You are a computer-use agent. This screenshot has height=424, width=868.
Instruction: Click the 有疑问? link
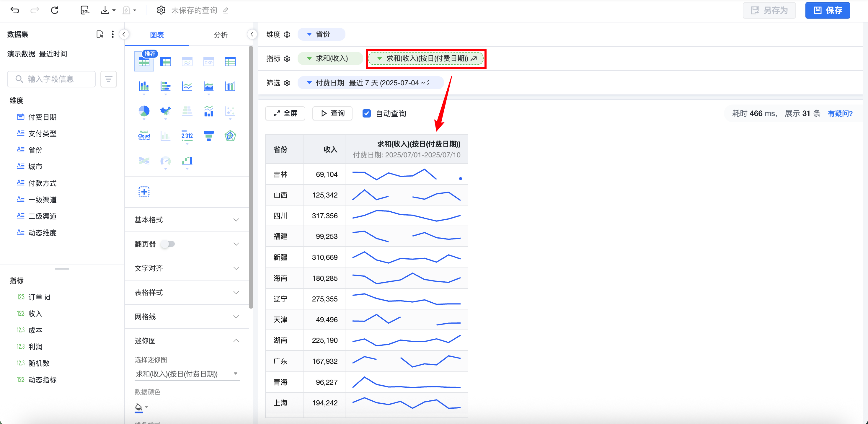tap(840, 113)
